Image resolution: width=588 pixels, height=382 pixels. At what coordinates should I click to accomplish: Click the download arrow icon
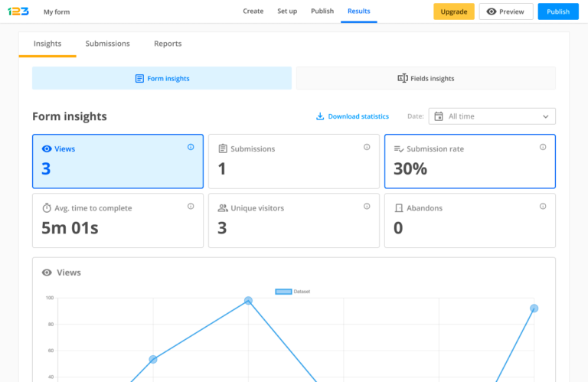click(320, 116)
